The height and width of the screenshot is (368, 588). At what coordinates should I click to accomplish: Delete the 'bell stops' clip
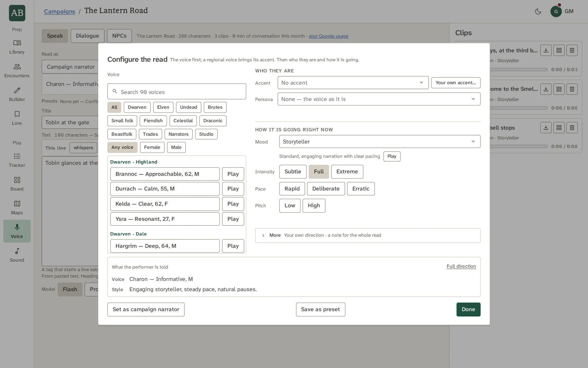(572, 127)
